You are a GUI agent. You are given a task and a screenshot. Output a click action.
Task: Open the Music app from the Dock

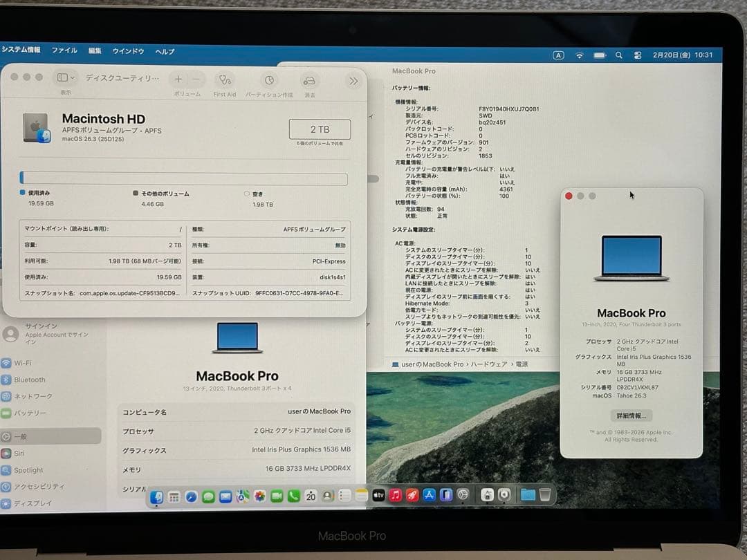pos(396,496)
